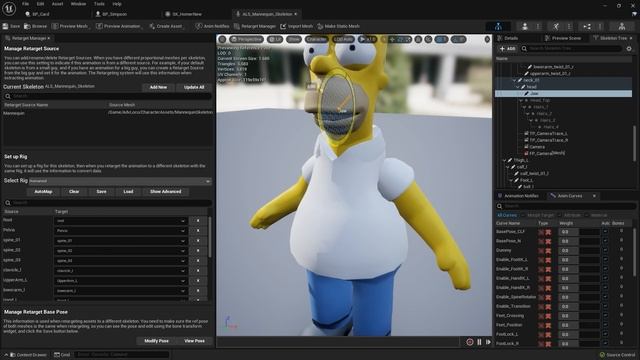640x360 pixels.
Task: Select the highlighted skeleton editor mode icon
Action: coord(498,27)
